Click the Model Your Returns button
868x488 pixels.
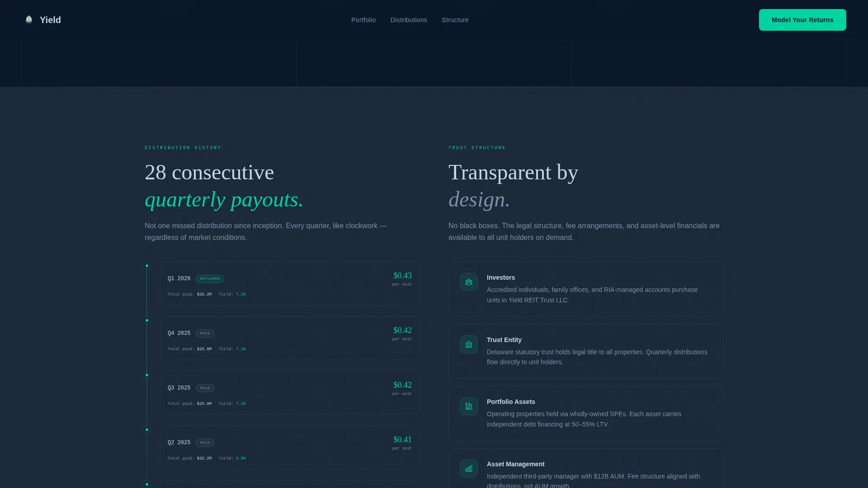pyautogui.click(x=802, y=20)
